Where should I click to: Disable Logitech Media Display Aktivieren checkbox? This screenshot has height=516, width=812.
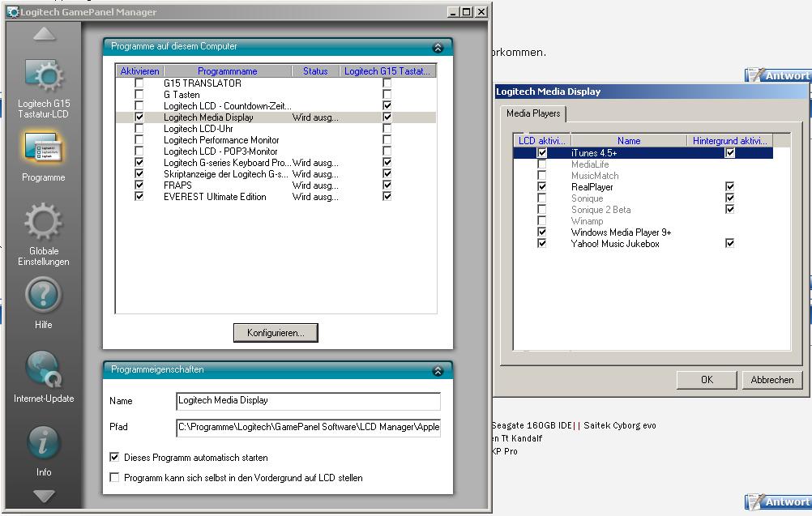(139, 117)
